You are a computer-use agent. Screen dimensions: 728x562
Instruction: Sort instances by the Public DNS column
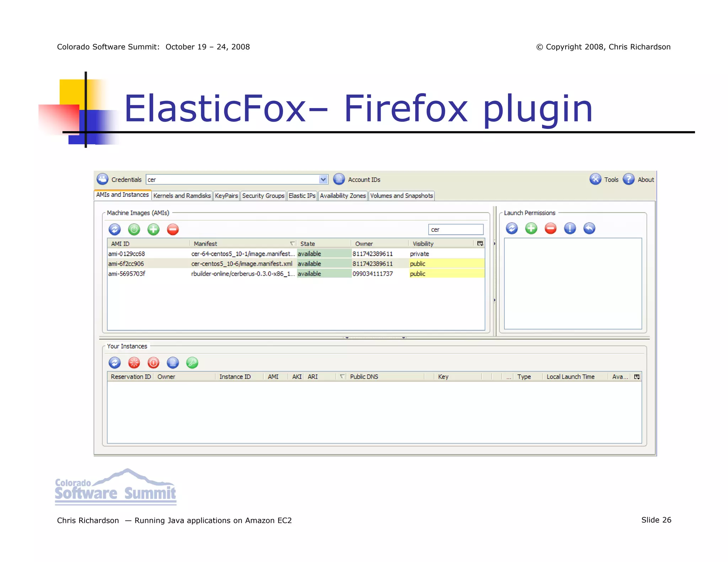(385, 377)
